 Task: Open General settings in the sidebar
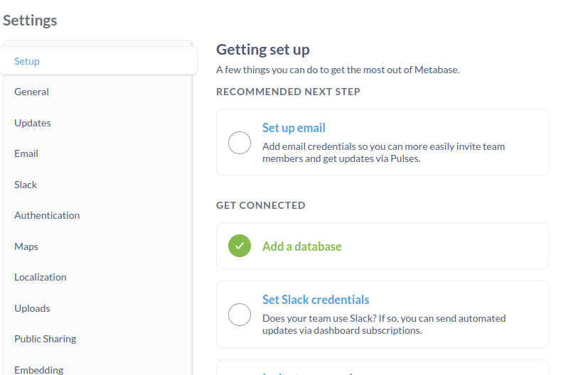coord(98,92)
